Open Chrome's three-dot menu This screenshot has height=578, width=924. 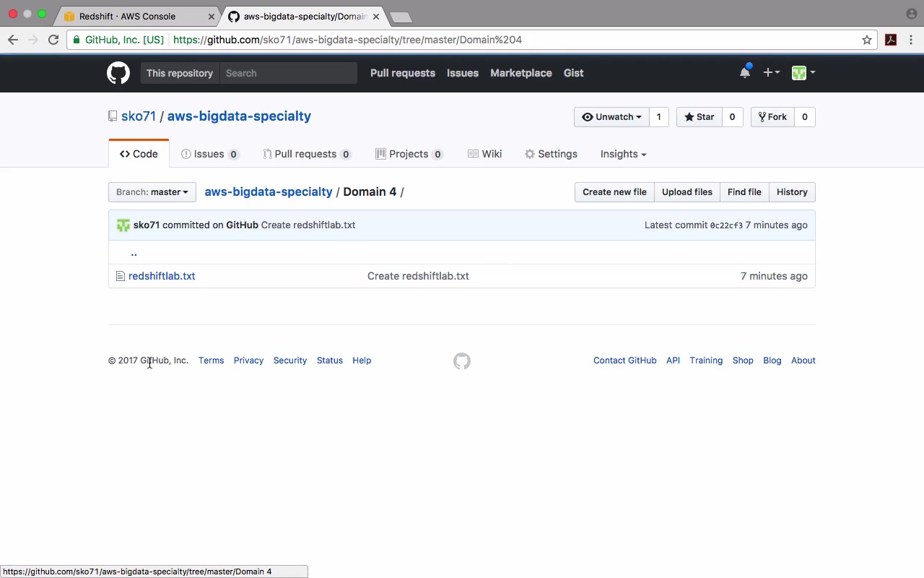tap(912, 40)
